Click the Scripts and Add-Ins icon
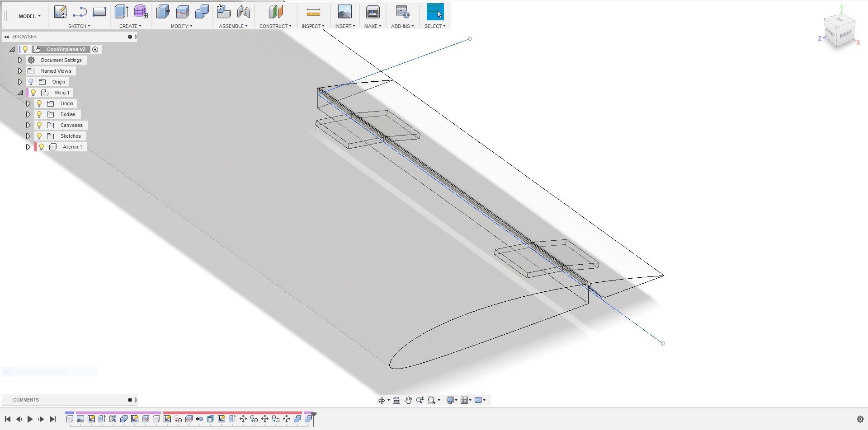868x430 pixels. tap(402, 12)
